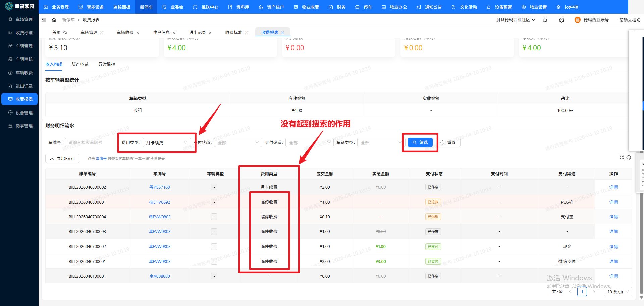Image resolution: width=644 pixels, height=306 pixels.
Task: Close the 收费标准 tab
Action: [247, 33]
